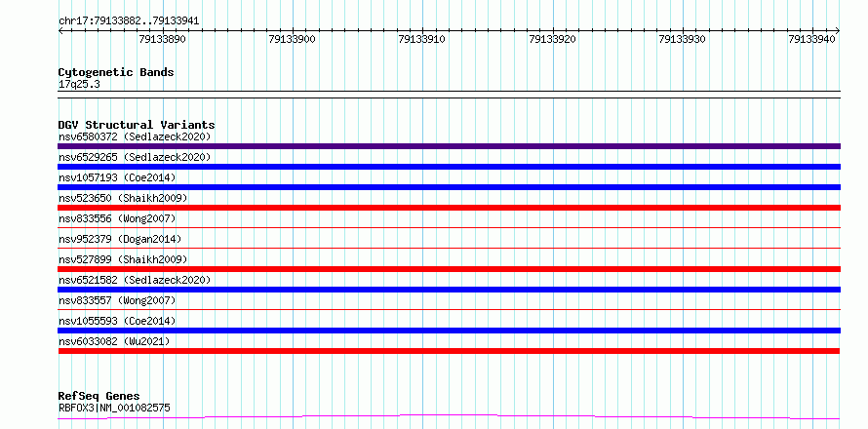Open variant nsv1055593 (Coe2014) label
Image resolution: width=868 pixels, height=429 pixels.
point(117,321)
